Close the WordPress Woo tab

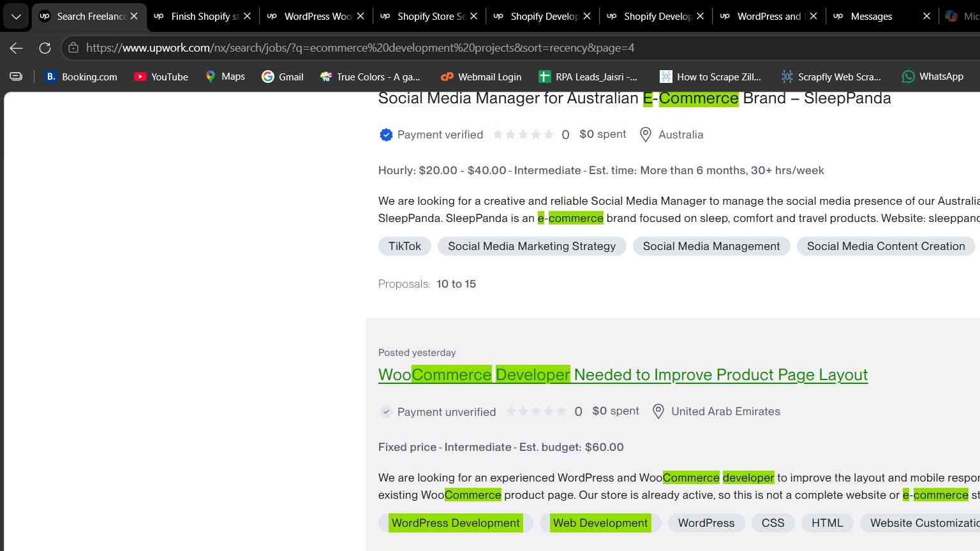tap(360, 17)
